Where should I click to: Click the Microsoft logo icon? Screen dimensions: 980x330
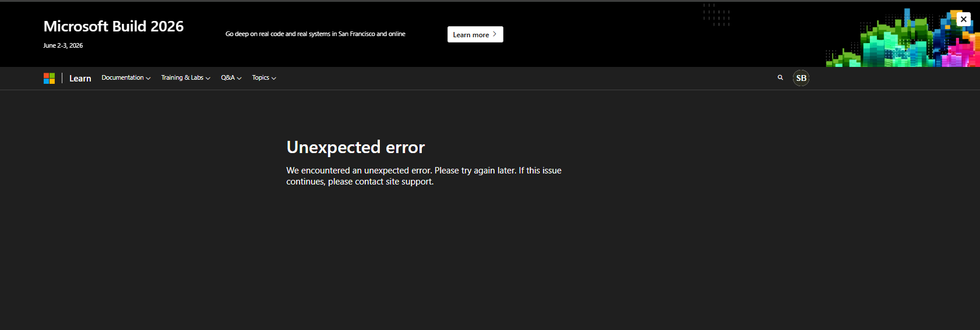point(49,78)
